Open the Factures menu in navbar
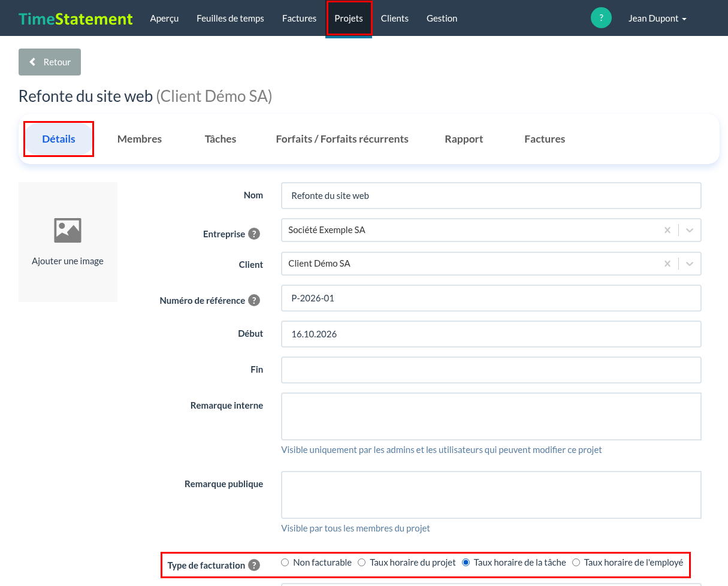 [x=299, y=19]
